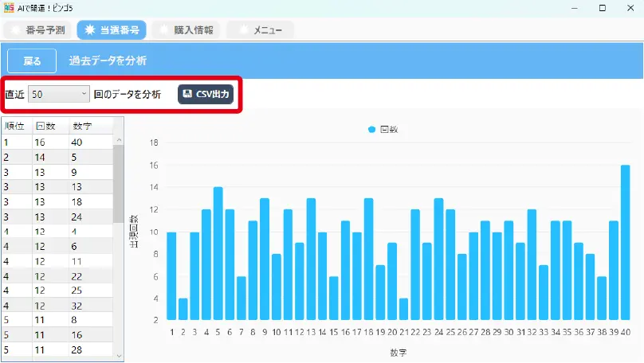The image size is (644, 363).
Task: Select the row with number 22
Action: [x=57, y=276]
